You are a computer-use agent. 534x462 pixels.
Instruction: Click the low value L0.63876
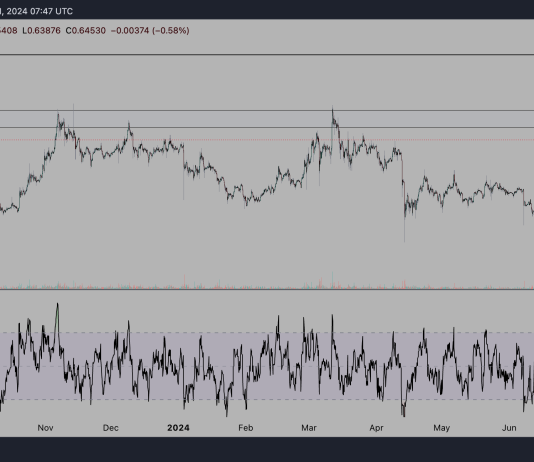42,31
